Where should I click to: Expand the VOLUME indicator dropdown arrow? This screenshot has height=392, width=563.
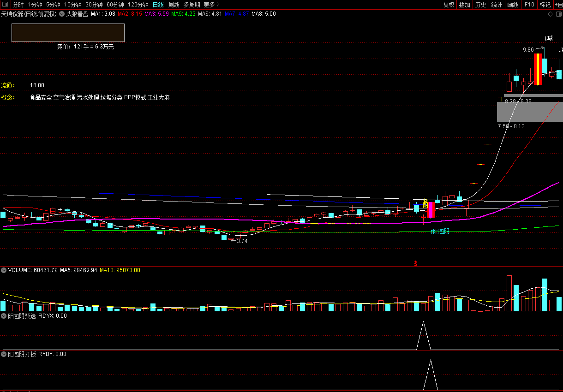tap(4, 270)
